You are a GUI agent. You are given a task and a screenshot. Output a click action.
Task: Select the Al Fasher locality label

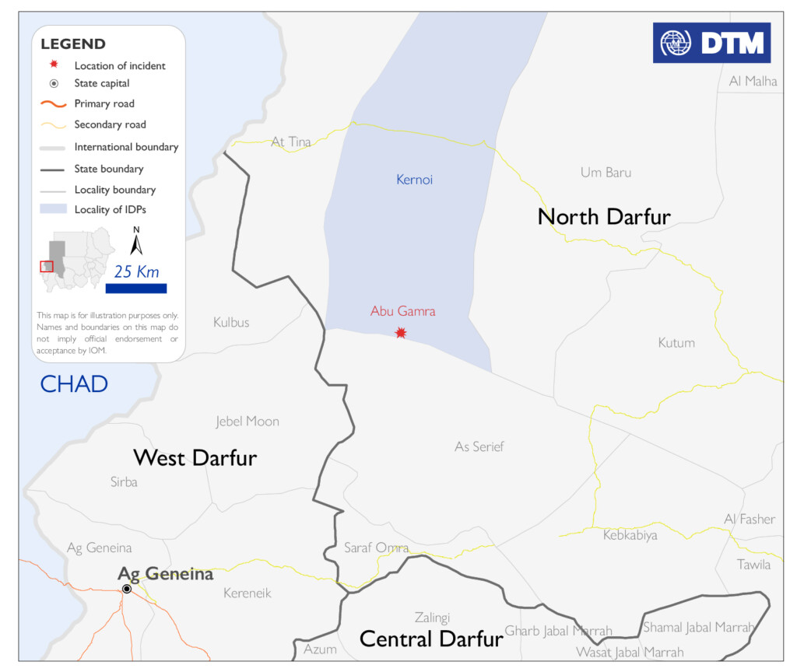click(x=749, y=519)
